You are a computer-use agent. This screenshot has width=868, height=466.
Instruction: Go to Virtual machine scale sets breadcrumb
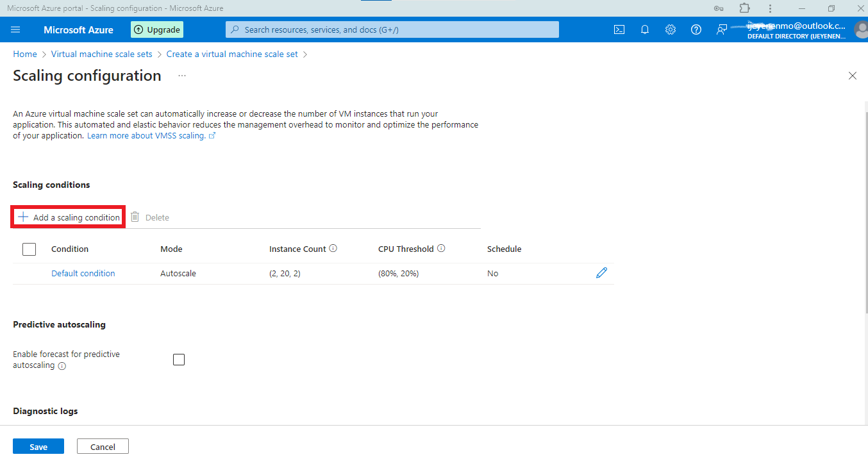pyautogui.click(x=102, y=54)
